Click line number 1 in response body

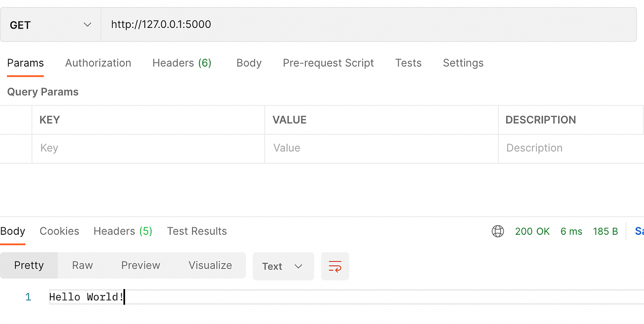(x=28, y=297)
